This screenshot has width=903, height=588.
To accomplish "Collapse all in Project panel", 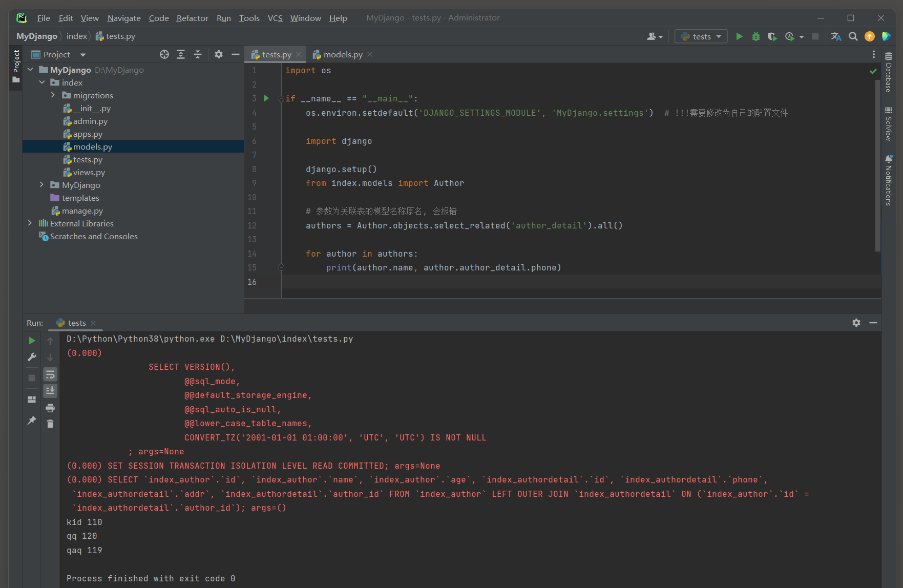I will tap(198, 54).
